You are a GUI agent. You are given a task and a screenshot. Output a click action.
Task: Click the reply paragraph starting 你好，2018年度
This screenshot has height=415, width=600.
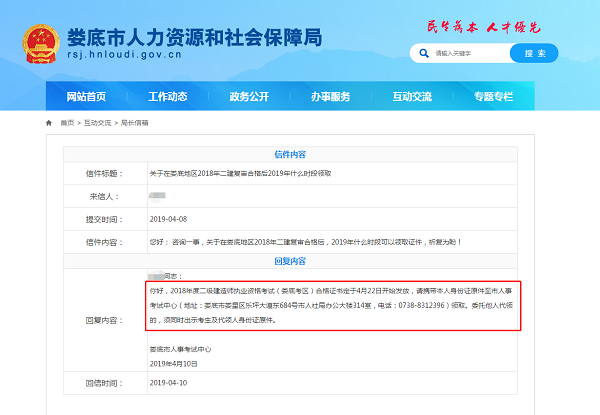tap(331, 305)
